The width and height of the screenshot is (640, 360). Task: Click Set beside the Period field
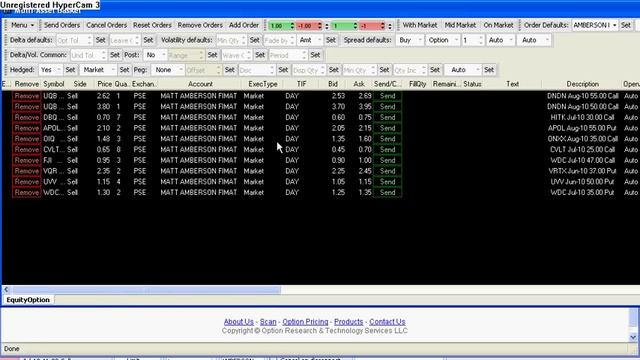[315, 55]
